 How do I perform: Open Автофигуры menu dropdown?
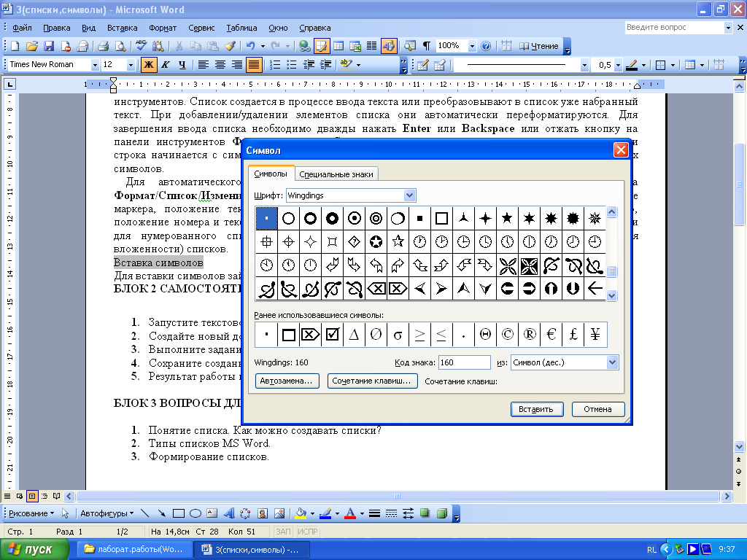pos(107,513)
